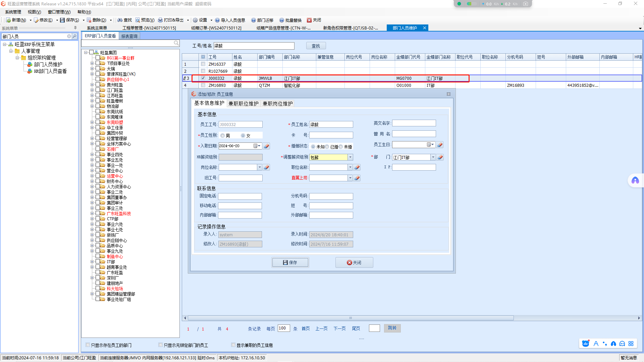Select 已婚 marital status radio
This screenshot has height=362, width=644.
[327, 147]
